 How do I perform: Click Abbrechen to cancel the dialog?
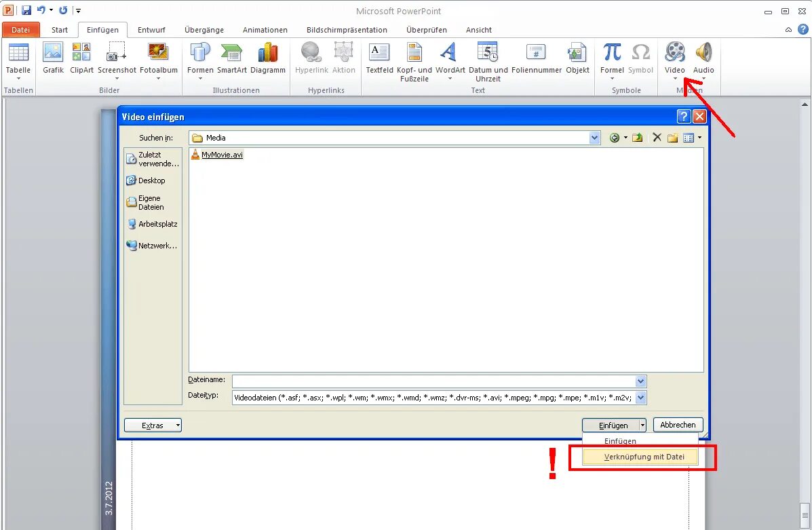678,425
